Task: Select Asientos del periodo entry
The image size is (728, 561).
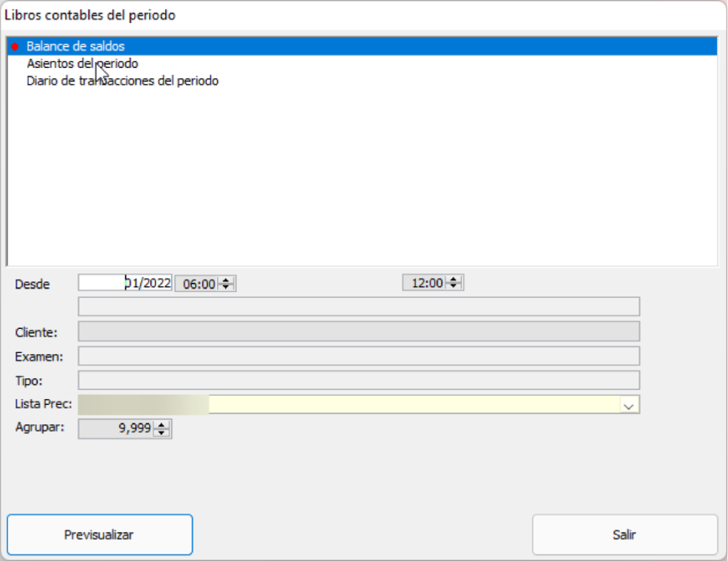Action: 82,64
